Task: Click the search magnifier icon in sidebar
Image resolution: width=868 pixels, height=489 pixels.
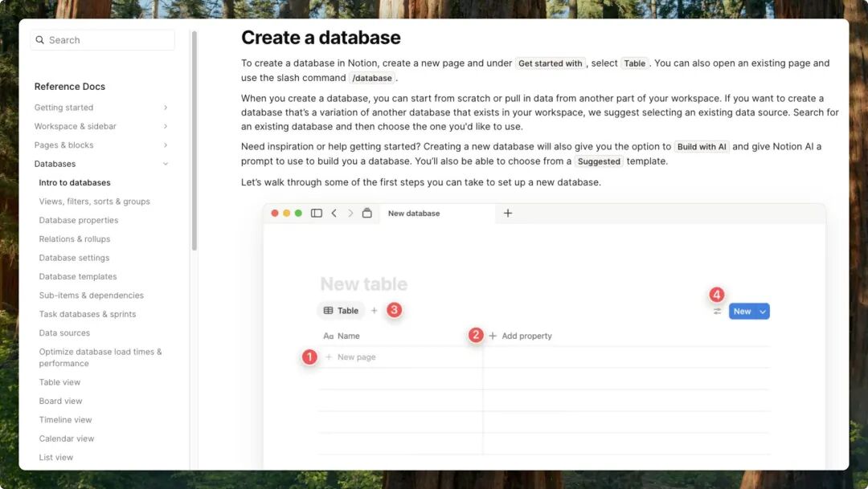Action: pos(40,40)
